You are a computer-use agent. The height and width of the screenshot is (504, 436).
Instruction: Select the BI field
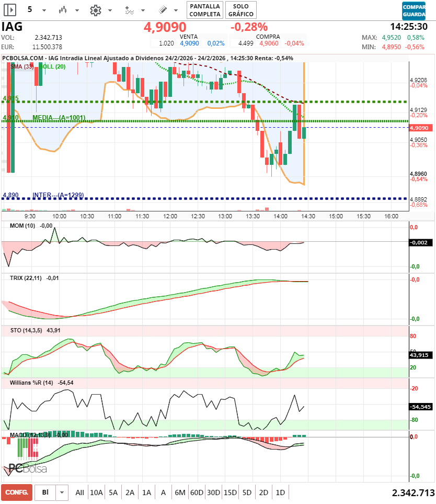pyautogui.click(x=45, y=492)
